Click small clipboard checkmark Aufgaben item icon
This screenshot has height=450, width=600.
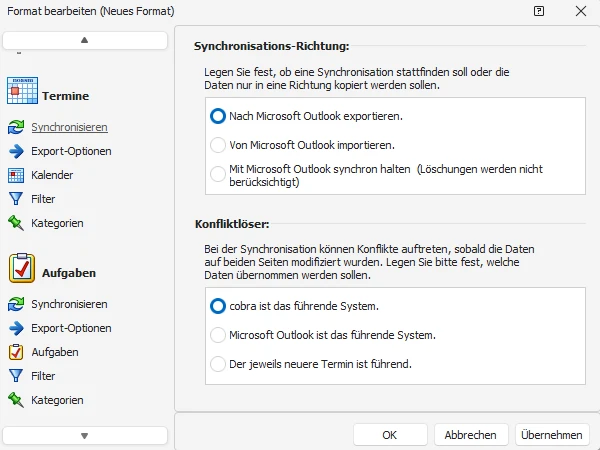tap(16, 352)
